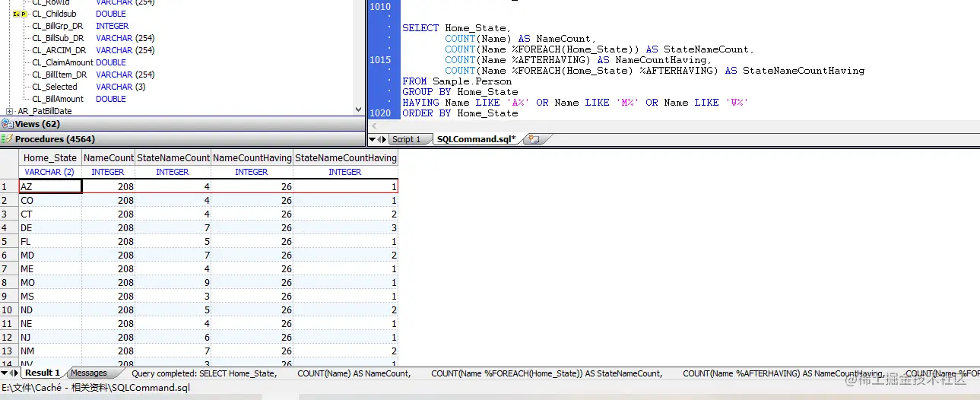This screenshot has width=980, height=400.
Task: Click the CO cell in the results
Action: click(50, 200)
